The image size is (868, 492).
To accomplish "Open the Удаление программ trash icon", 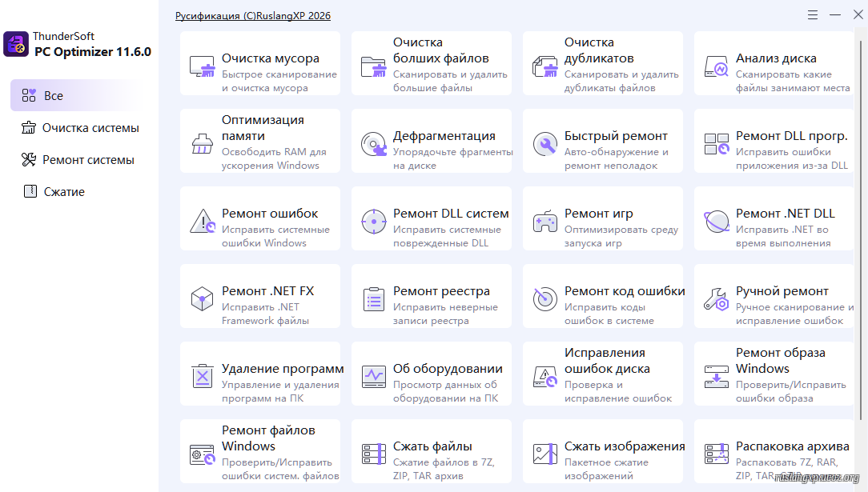I will tap(202, 376).
